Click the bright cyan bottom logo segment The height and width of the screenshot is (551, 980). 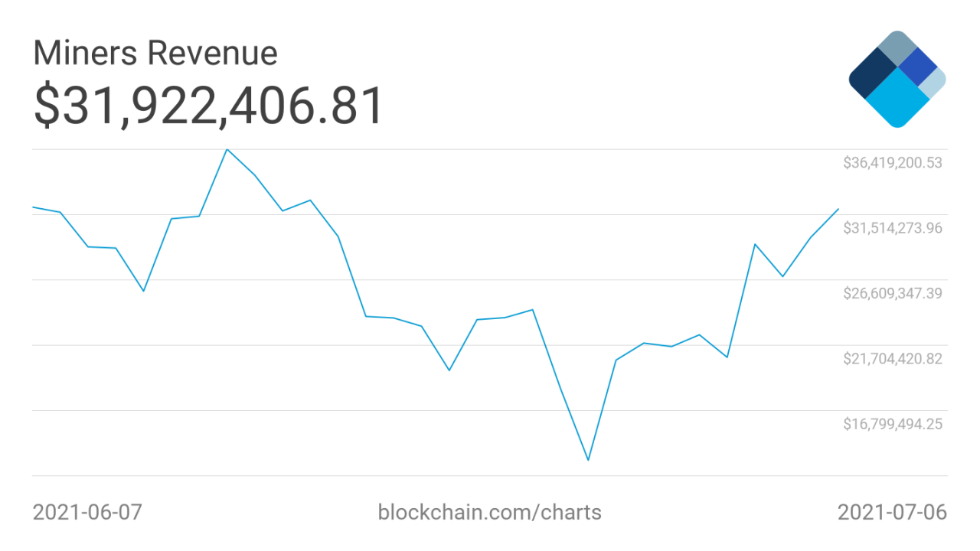897,102
